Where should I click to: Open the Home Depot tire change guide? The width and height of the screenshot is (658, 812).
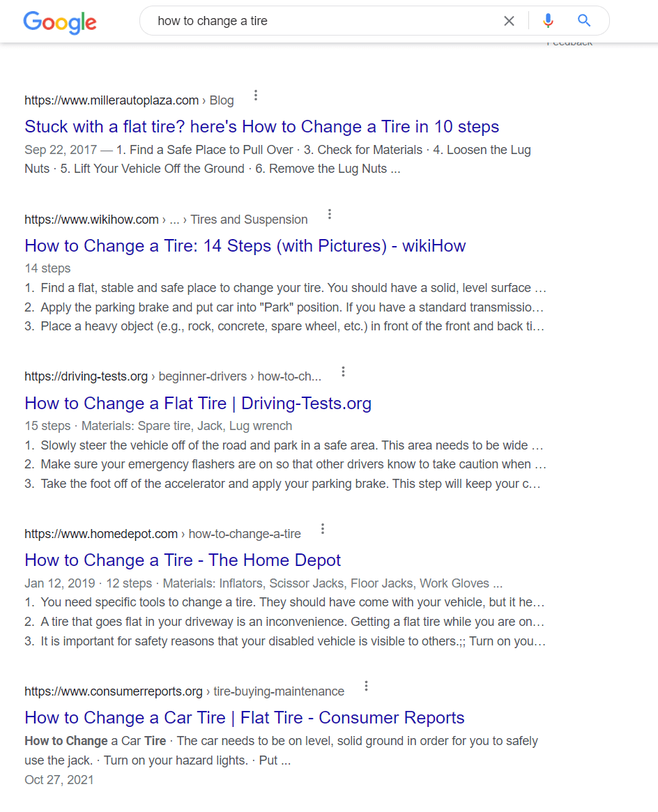(x=183, y=560)
